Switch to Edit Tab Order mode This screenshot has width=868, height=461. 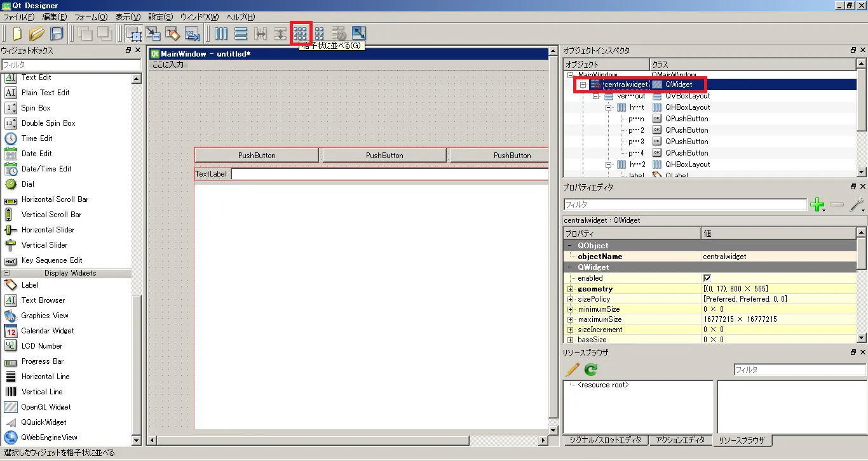tap(193, 34)
